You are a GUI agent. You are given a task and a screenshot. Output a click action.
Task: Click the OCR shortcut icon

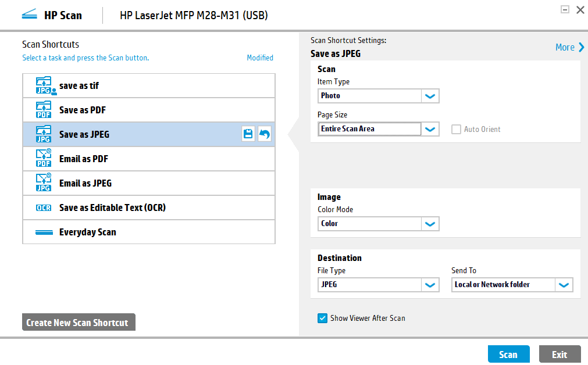point(44,207)
